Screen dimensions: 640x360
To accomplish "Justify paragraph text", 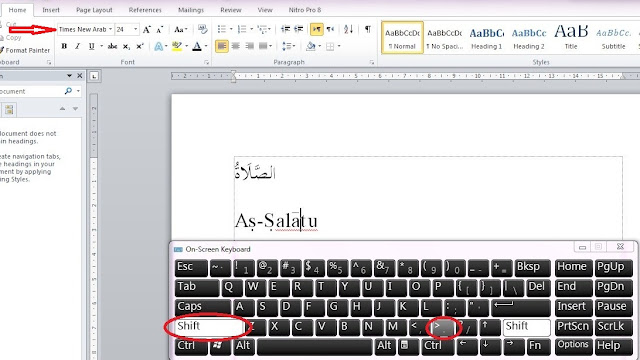I will (x=262, y=46).
